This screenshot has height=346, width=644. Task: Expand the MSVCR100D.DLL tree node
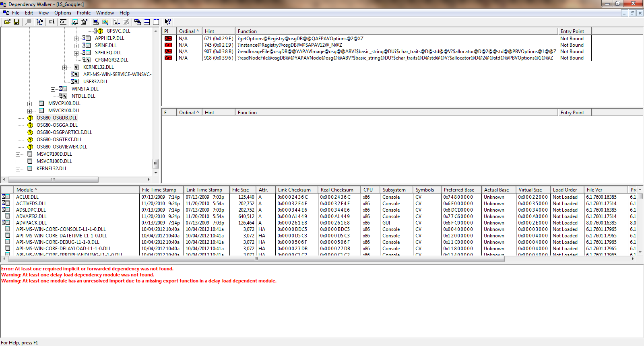[18, 162]
